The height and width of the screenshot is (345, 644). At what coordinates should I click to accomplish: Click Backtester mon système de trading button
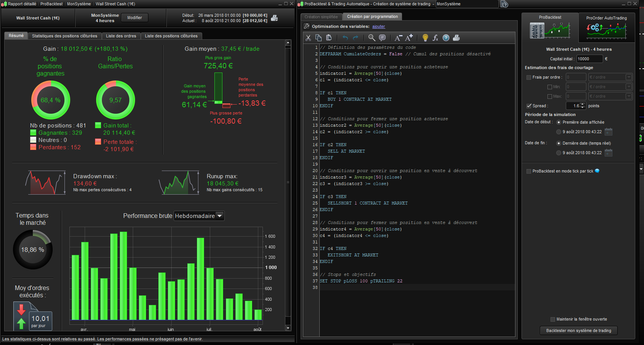pyautogui.click(x=578, y=330)
